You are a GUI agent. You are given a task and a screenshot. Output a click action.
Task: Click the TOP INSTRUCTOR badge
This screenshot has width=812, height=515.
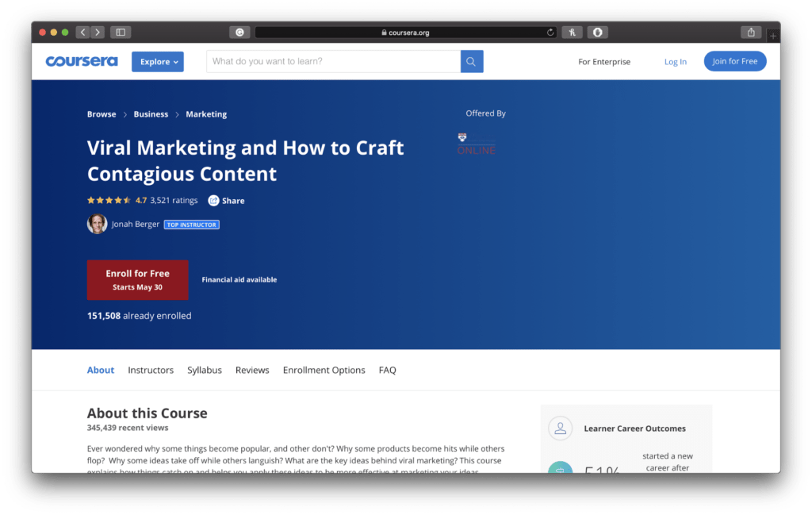192,225
